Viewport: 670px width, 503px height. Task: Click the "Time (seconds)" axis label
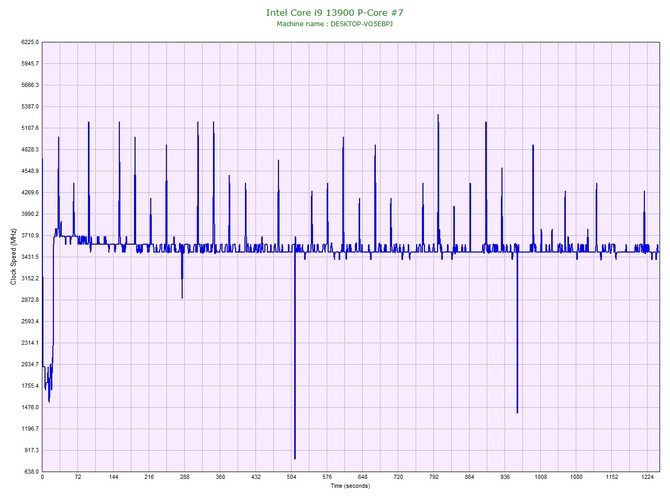(x=350, y=486)
